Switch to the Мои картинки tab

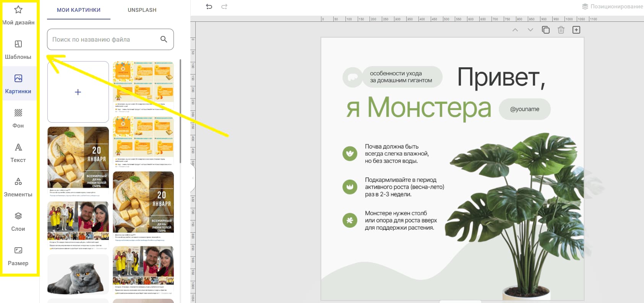tap(79, 10)
